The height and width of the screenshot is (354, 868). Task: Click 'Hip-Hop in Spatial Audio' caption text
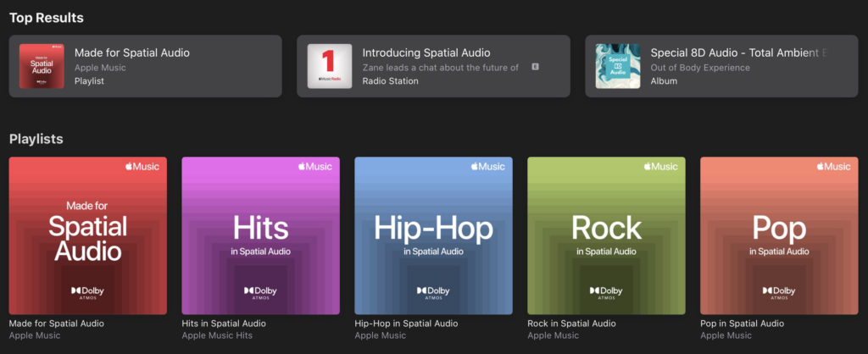[x=406, y=323]
